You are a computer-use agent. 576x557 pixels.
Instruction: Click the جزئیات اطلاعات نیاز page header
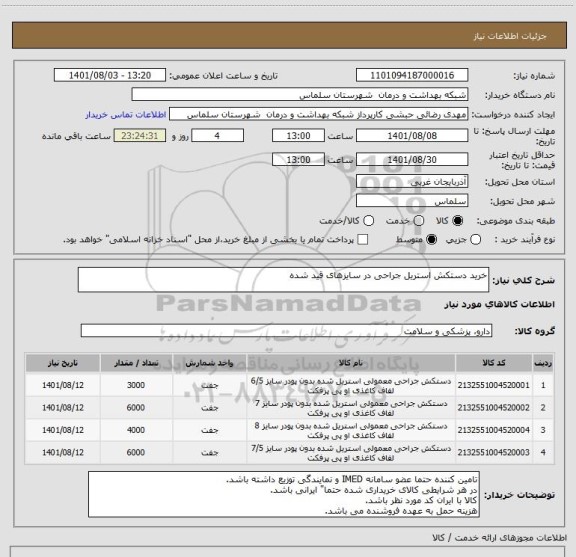coord(510,36)
